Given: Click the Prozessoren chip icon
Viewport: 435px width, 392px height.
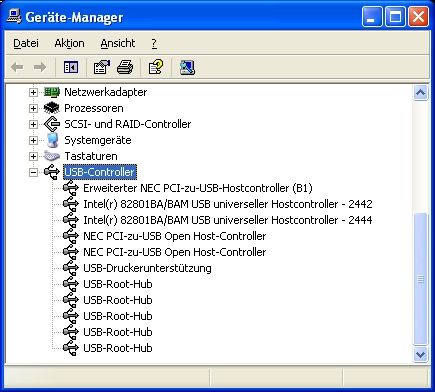Looking at the screenshot, I should pos(52,108).
